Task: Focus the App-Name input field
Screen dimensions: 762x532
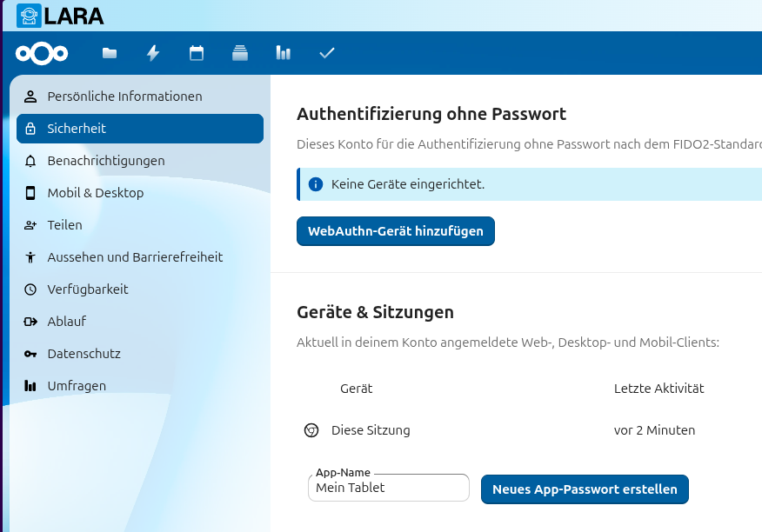Action: 388,489
